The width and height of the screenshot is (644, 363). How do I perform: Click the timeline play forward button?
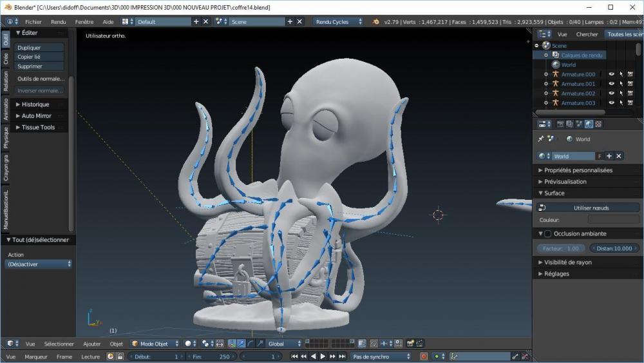pyautogui.click(x=323, y=357)
